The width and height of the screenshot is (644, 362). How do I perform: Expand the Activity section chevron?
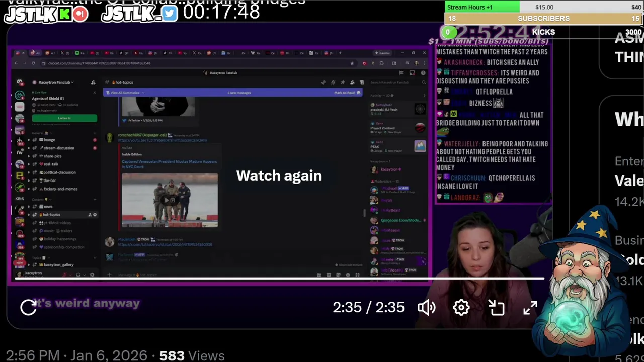pos(424,95)
